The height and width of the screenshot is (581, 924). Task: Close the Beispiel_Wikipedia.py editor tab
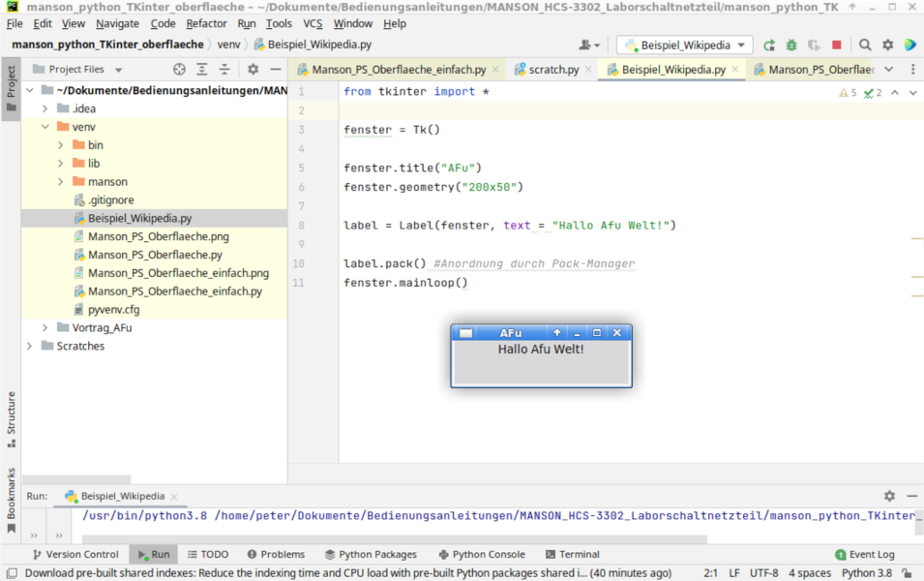pos(734,70)
